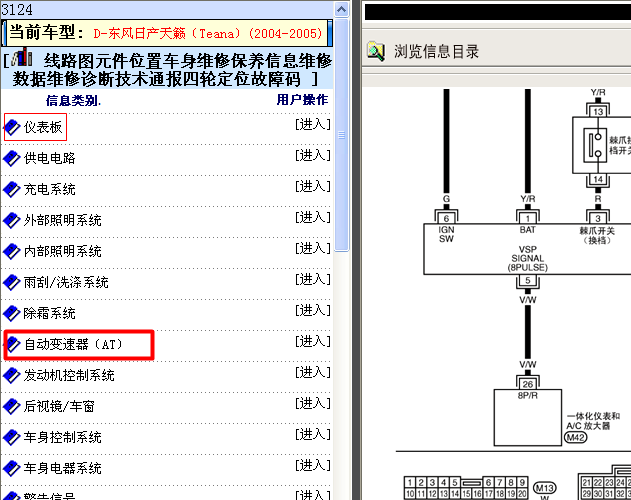Select the 车身控制系统 category text
The image size is (631, 500).
[x=62, y=437]
